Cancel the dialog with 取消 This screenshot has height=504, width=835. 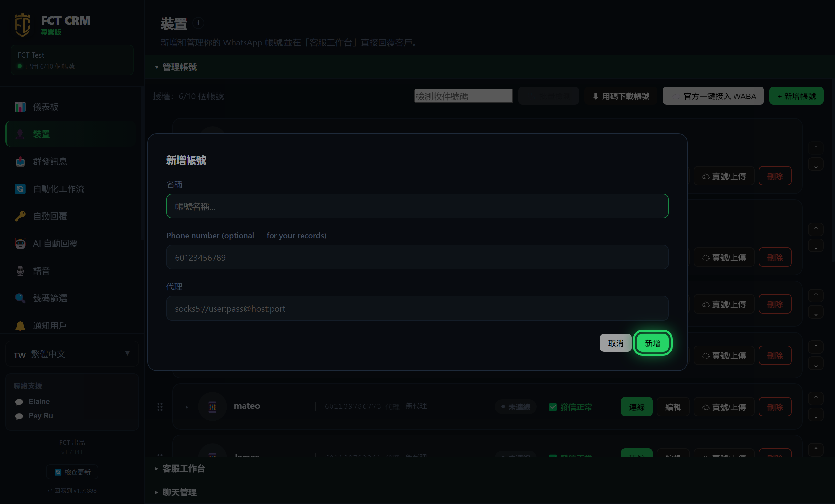616,343
